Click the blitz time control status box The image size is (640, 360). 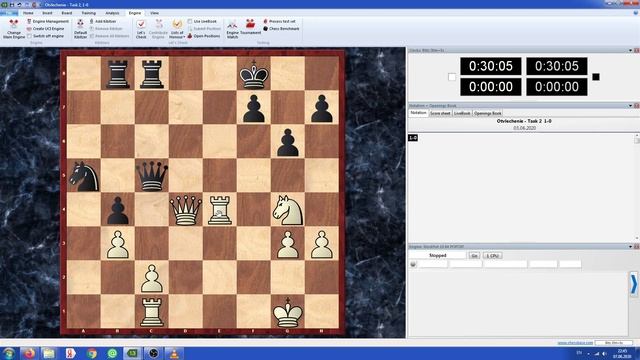(614, 343)
